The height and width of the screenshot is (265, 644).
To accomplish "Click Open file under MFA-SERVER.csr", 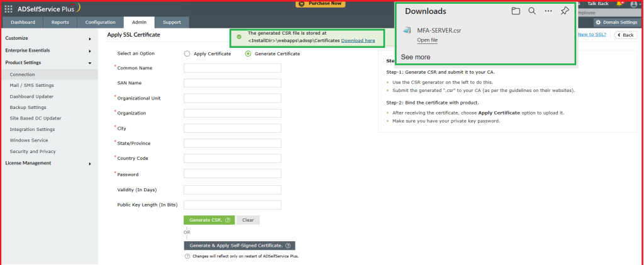I will (x=428, y=40).
